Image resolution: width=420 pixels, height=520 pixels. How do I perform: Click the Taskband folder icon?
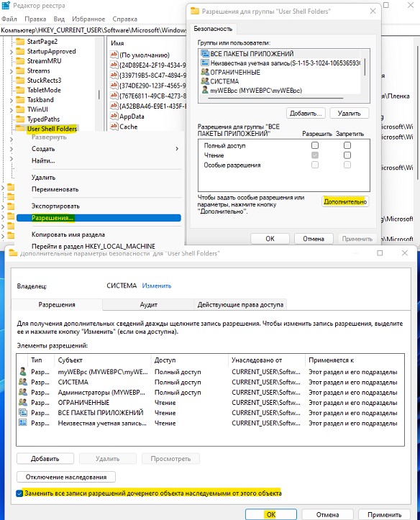point(20,100)
